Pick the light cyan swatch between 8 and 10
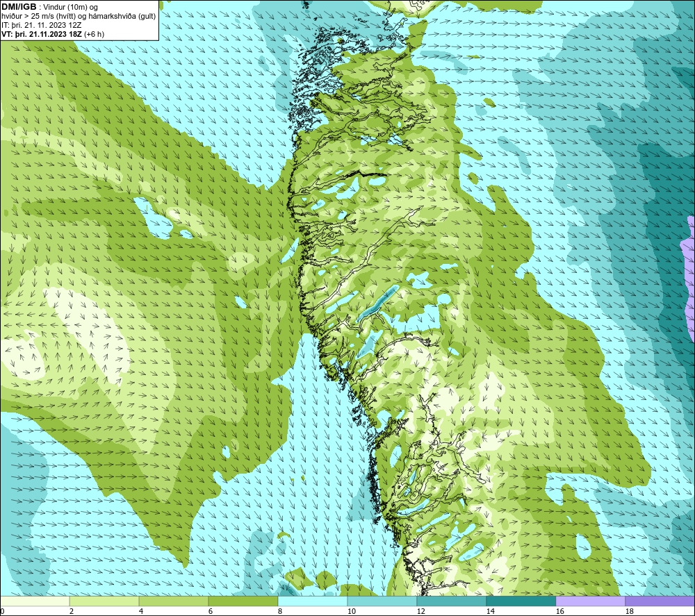 click(313, 601)
